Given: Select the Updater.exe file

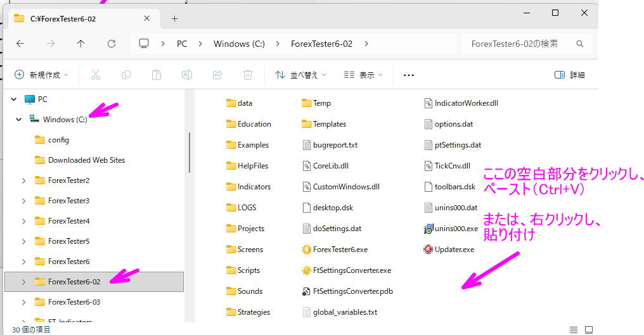Looking at the screenshot, I should pos(449,250).
